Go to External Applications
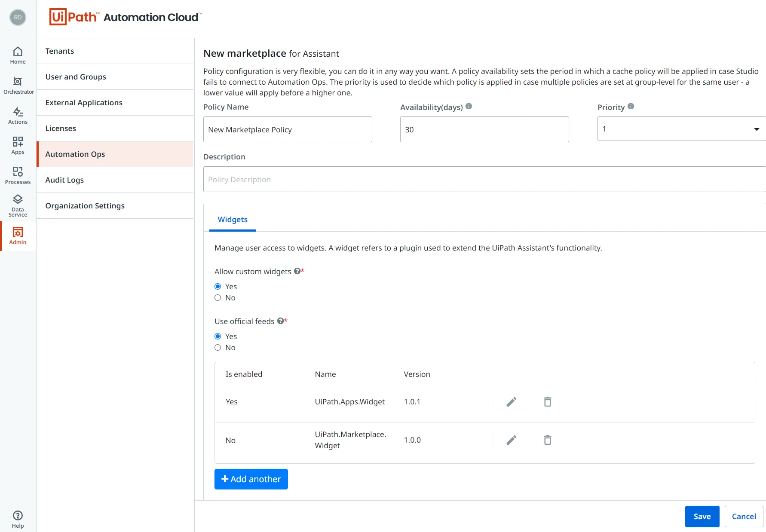The image size is (766, 532). point(115,103)
